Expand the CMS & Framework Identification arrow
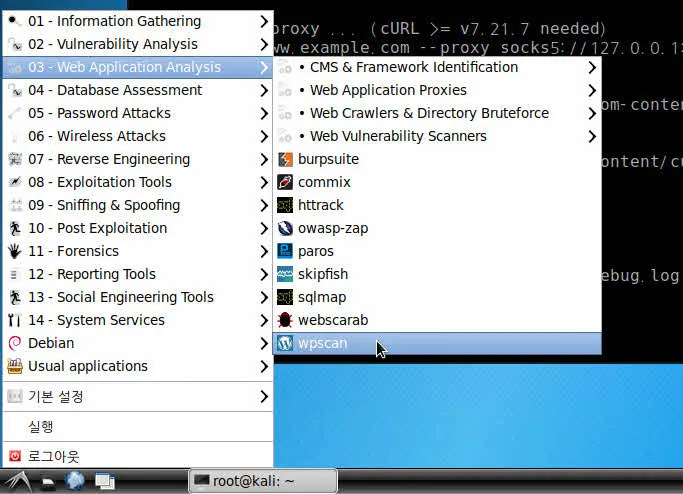The height and width of the screenshot is (494, 683). pos(592,67)
